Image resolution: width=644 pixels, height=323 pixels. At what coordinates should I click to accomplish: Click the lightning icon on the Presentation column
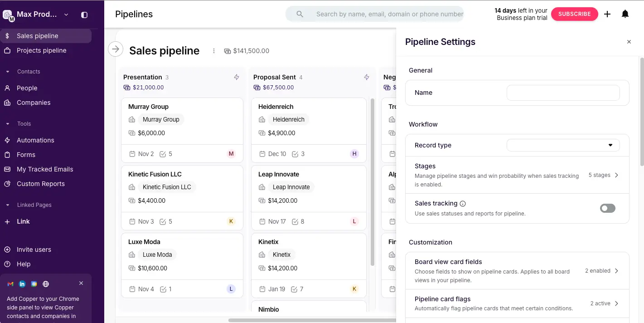pos(236,77)
